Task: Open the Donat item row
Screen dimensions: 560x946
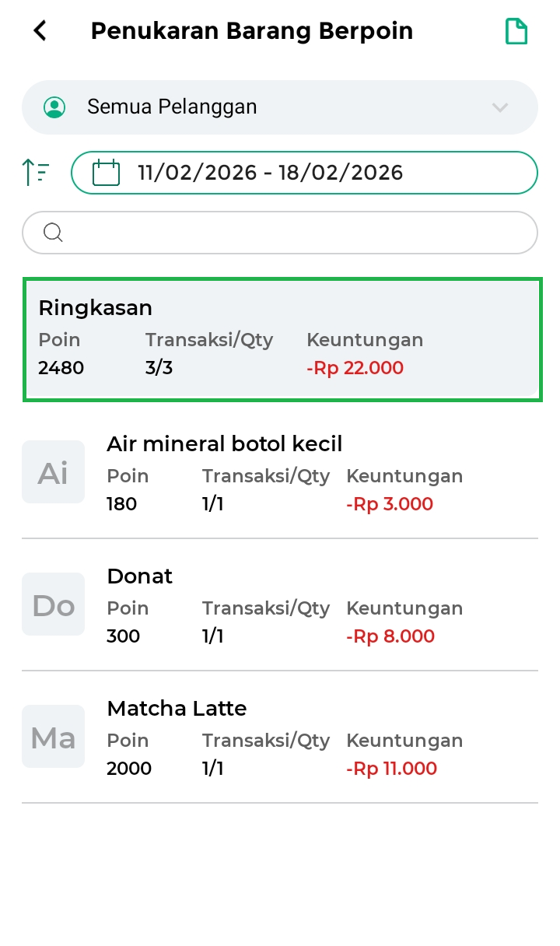Action: [x=311, y=604]
